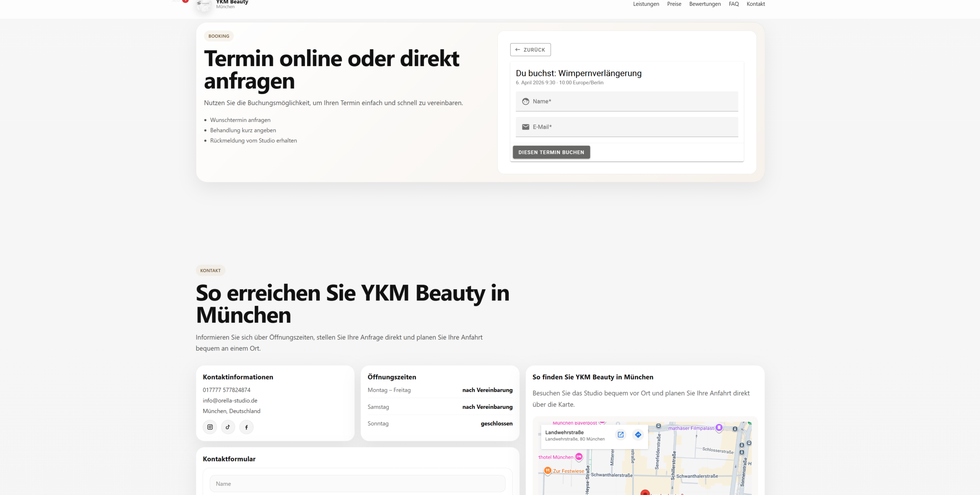This screenshot has height=495, width=980.
Task: Open the Instagram social icon
Action: (x=210, y=427)
